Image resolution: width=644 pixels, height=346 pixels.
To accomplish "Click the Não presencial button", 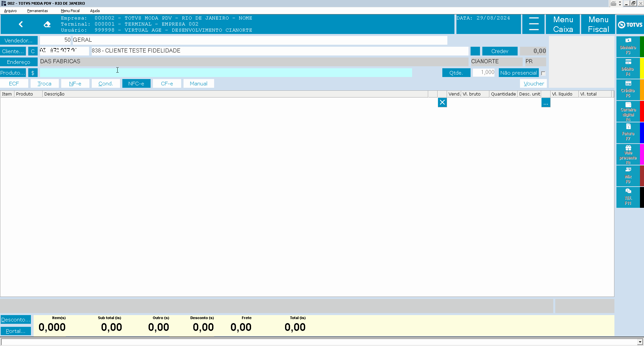I will (519, 73).
